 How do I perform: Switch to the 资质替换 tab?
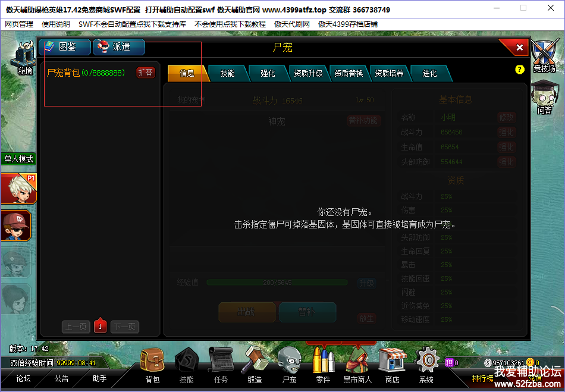pos(349,74)
